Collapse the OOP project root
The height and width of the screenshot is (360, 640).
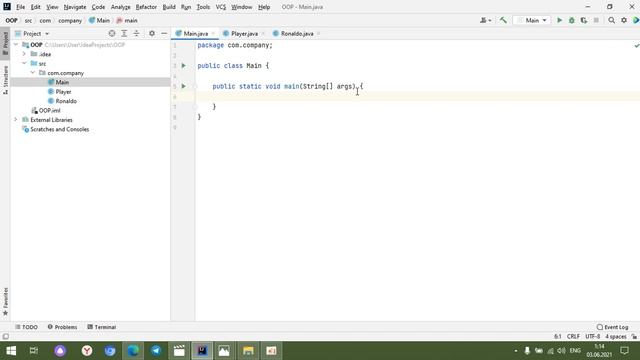[x=16, y=44]
